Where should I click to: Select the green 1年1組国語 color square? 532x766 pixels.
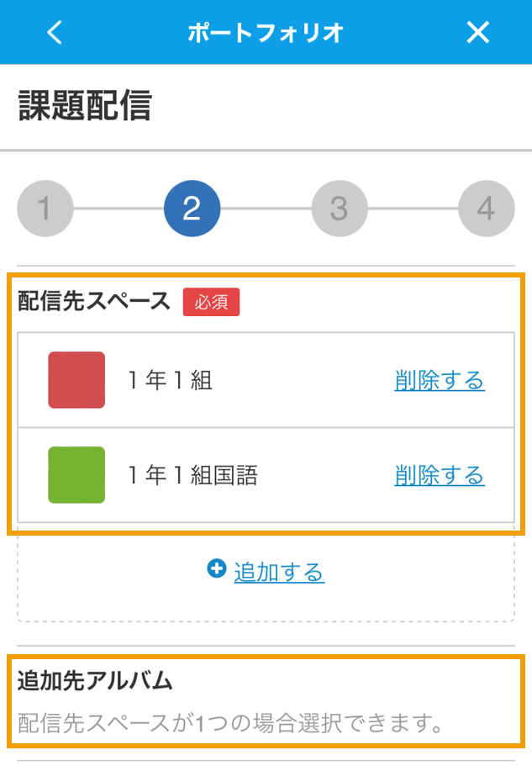tap(76, 475)
